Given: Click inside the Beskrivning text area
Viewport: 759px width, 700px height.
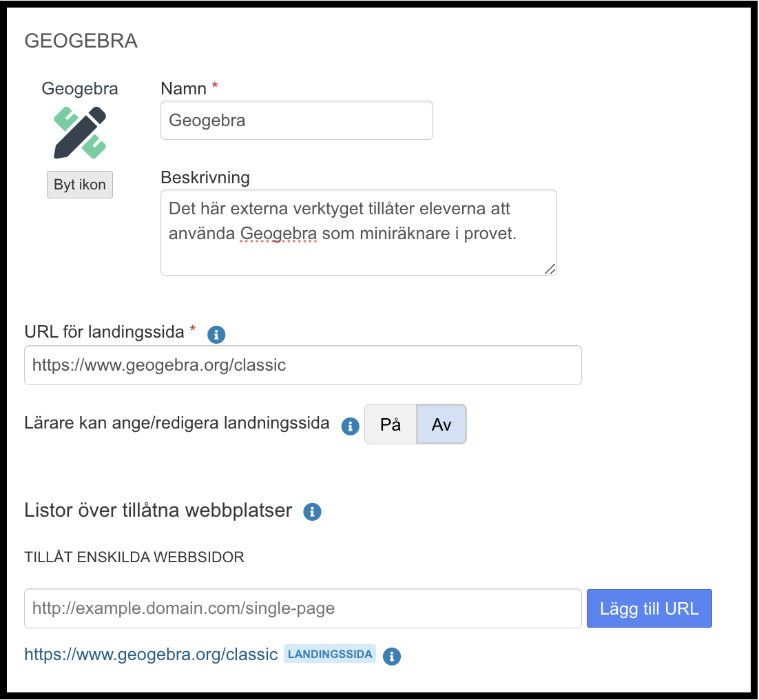Looking at the screenshot, I should point(358,231).
